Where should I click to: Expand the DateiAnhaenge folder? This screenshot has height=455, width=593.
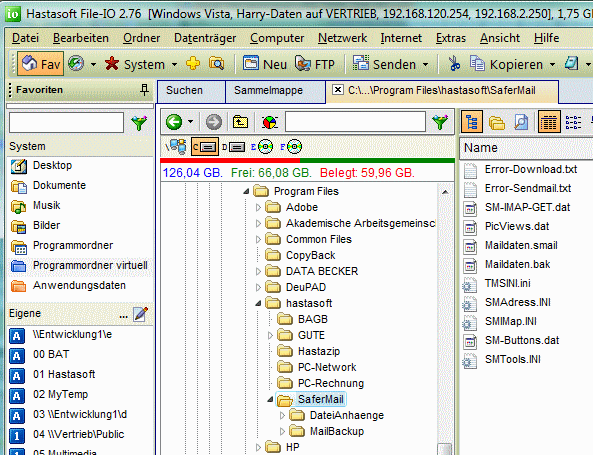point(282,415)
